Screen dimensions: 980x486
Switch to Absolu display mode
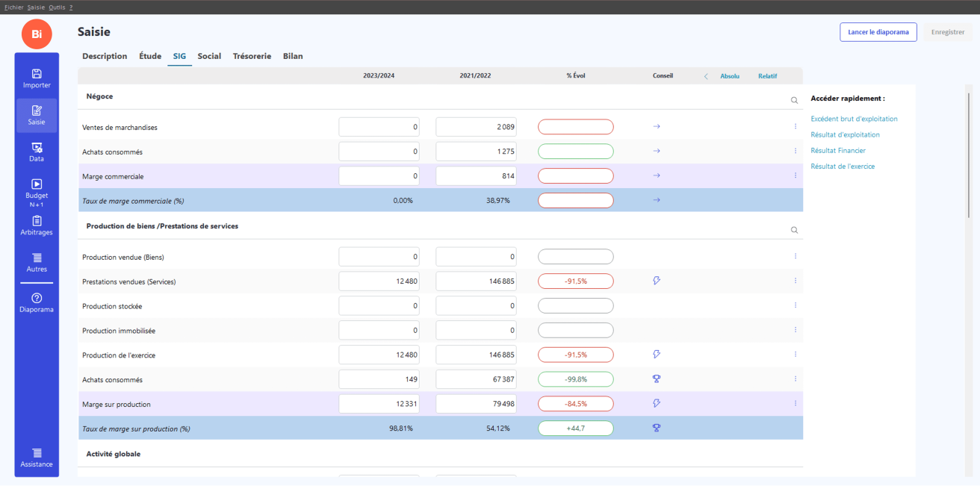point(730,76)
